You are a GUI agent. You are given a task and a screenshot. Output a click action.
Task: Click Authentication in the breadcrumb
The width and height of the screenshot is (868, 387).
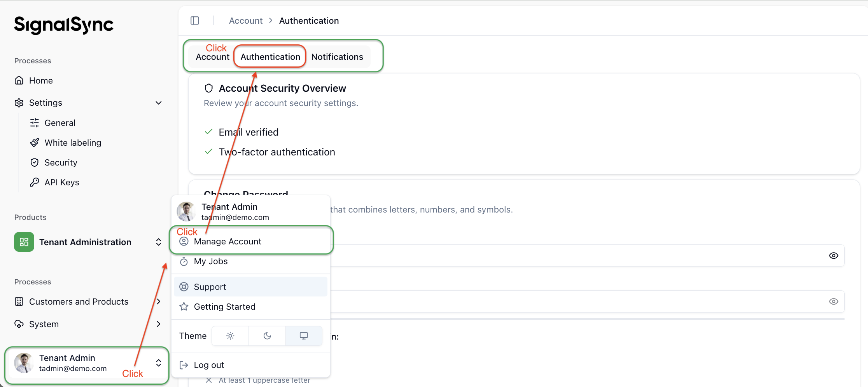(309, 21)
